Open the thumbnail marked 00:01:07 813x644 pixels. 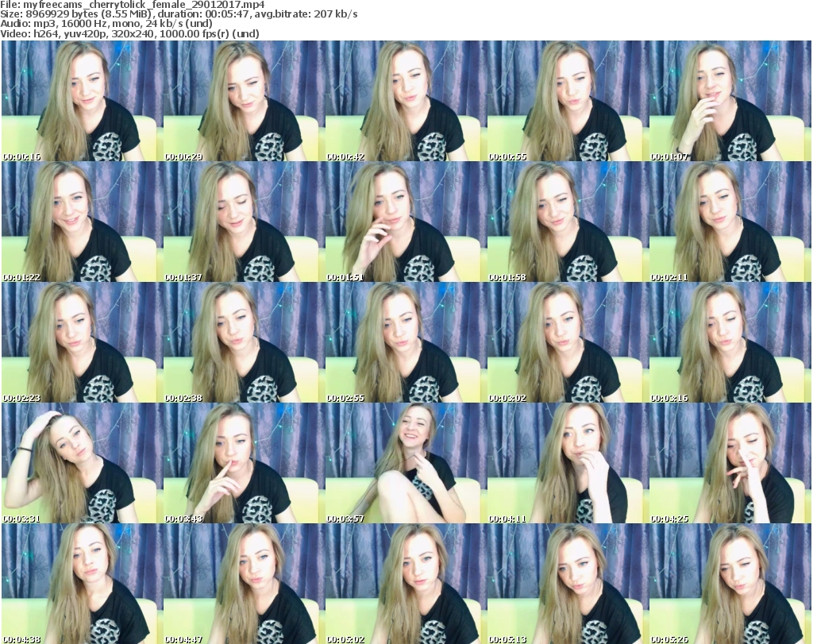click(x=729, y=101)
